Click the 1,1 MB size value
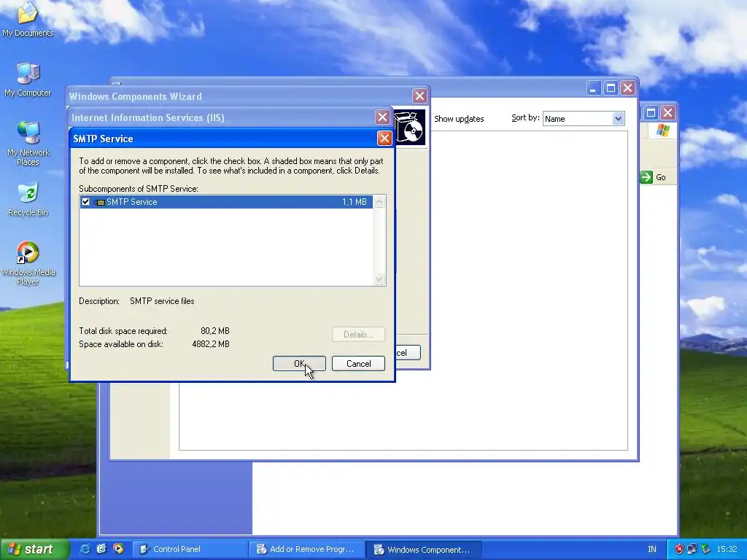This screenshot has width=747, height=560. 355,202
